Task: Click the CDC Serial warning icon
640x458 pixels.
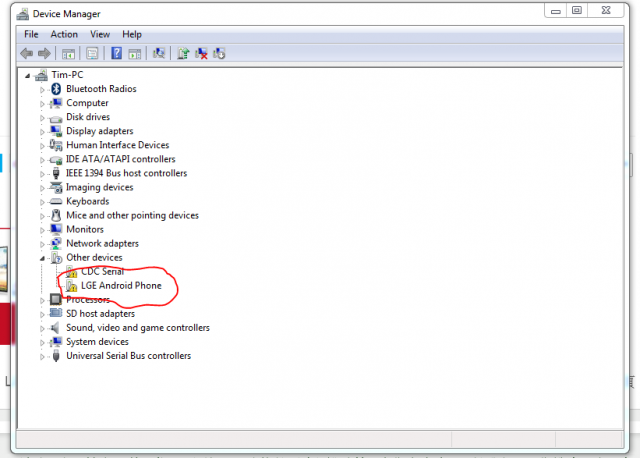Action: 71,272
